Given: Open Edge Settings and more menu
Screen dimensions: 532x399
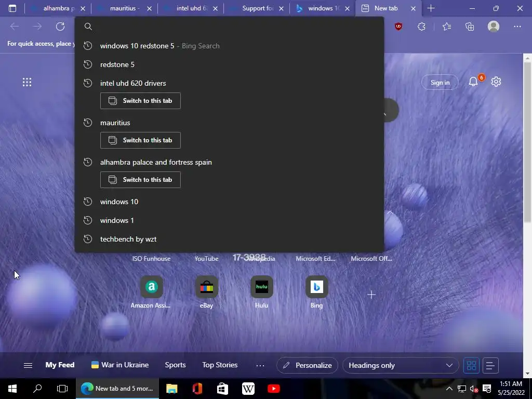Looking at the screenshot, I should click(517, 26).
